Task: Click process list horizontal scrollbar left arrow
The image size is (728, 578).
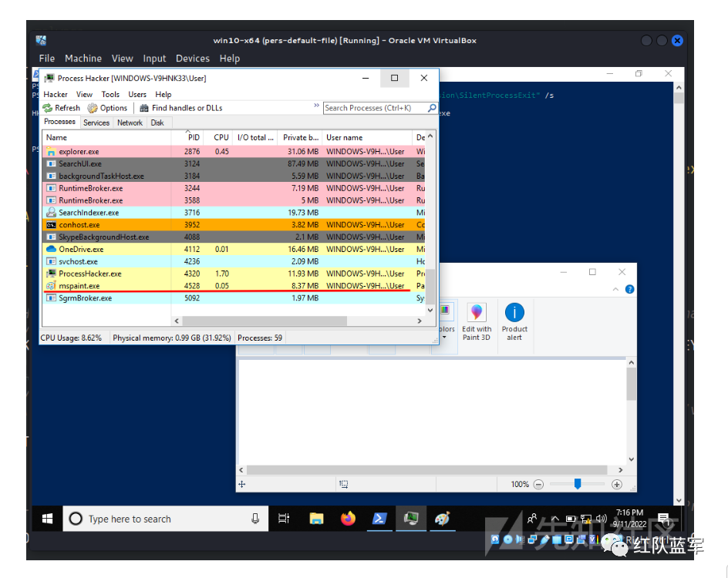Action: pos(177,321)
